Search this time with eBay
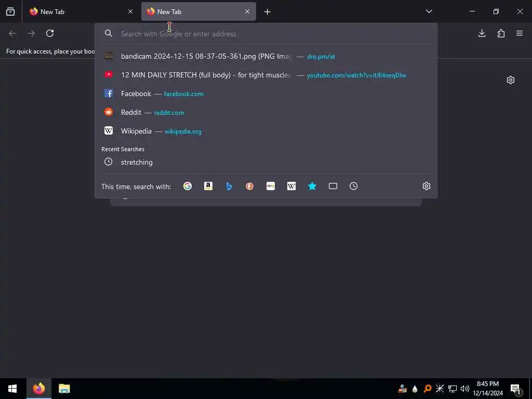 pos(271,186)
